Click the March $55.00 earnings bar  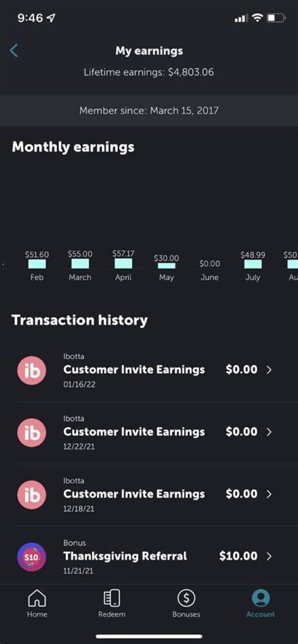80,264
